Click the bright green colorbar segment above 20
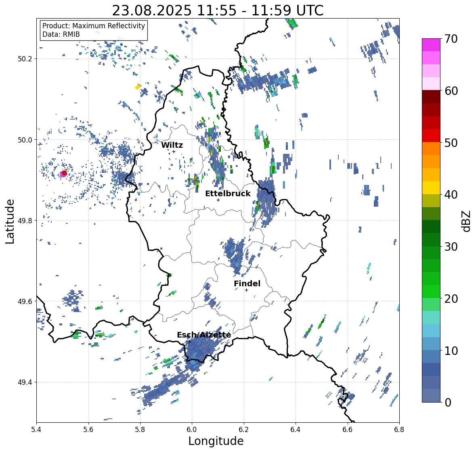 click(x=431, y=292)
